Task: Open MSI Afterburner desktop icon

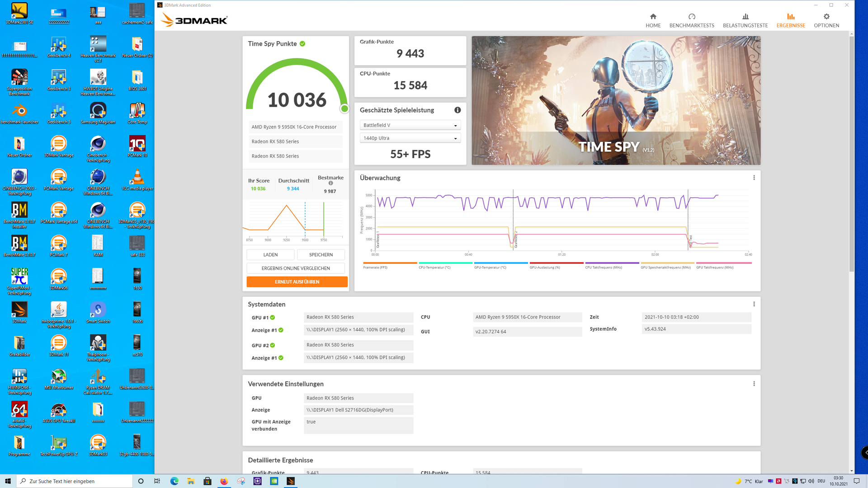Action: pos(59,379)
